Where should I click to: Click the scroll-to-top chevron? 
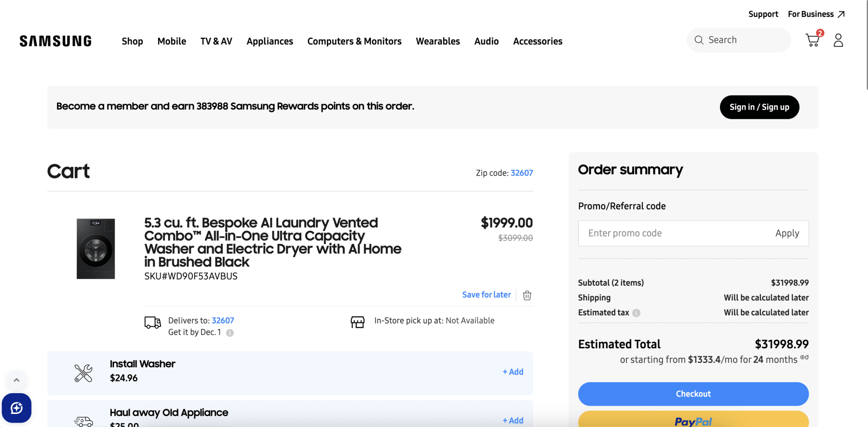(x=17, y=380)
